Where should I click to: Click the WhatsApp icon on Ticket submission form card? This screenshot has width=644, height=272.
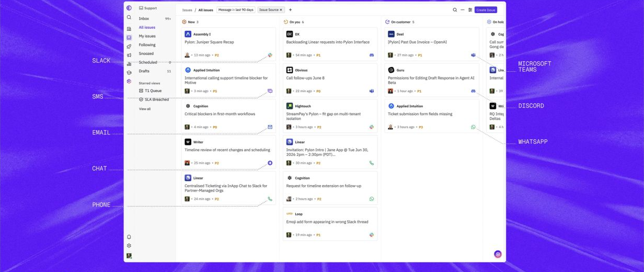pos(473,127)
